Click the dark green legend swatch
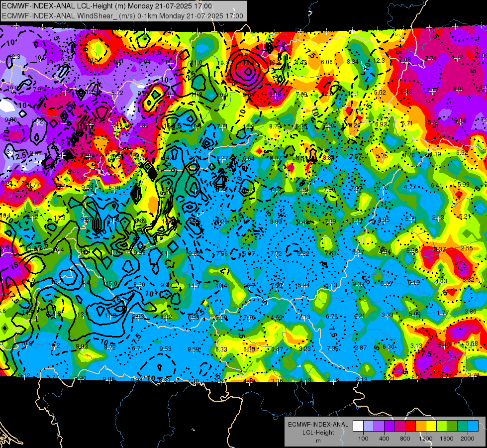 452,426
